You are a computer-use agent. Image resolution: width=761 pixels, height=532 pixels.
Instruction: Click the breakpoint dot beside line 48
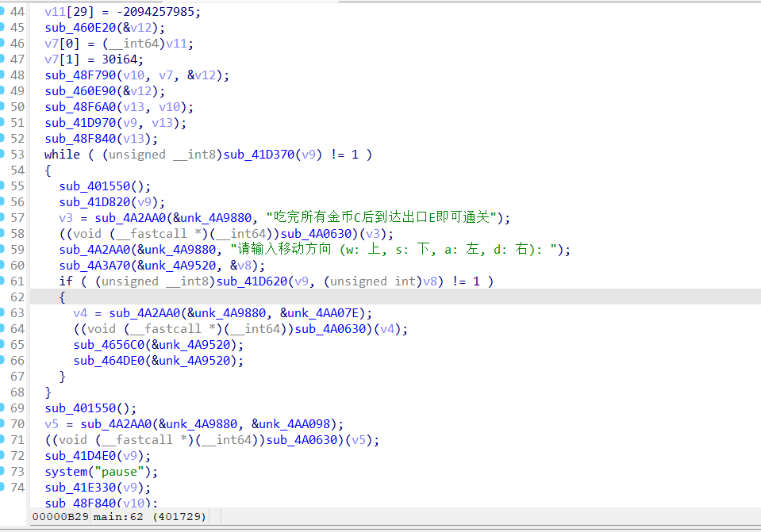(x=2, y=75)
